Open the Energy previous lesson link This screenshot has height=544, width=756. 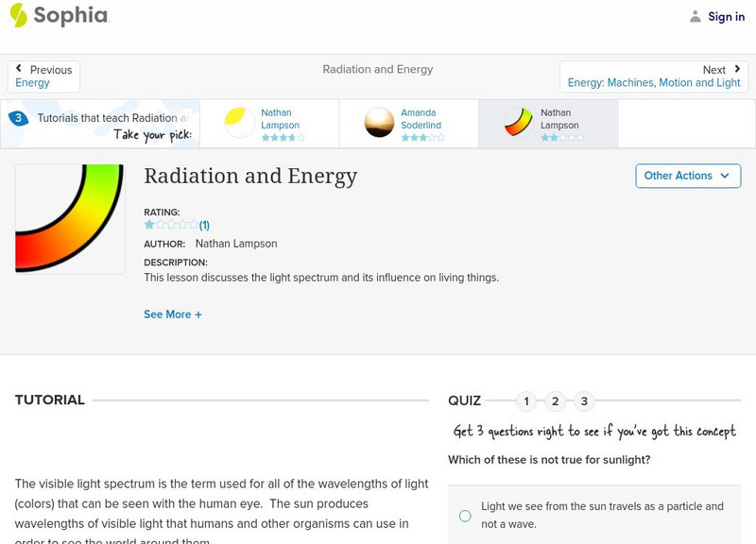tap(32, 83)
